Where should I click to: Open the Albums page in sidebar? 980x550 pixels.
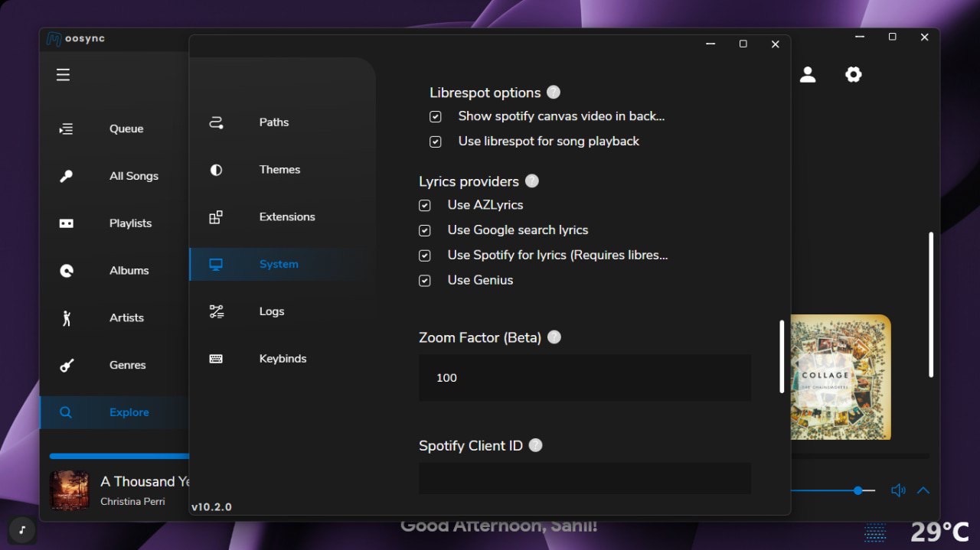(129, 271)
